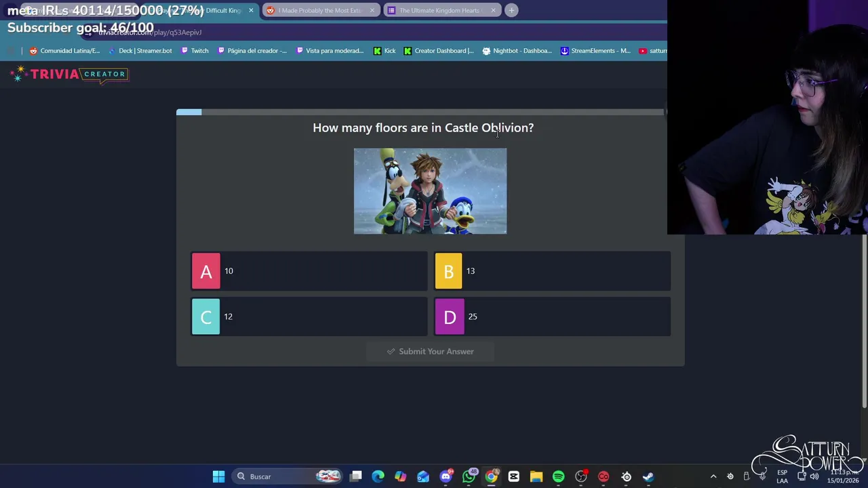Open ESP LAA language switcher

click(x=782, y=476)
